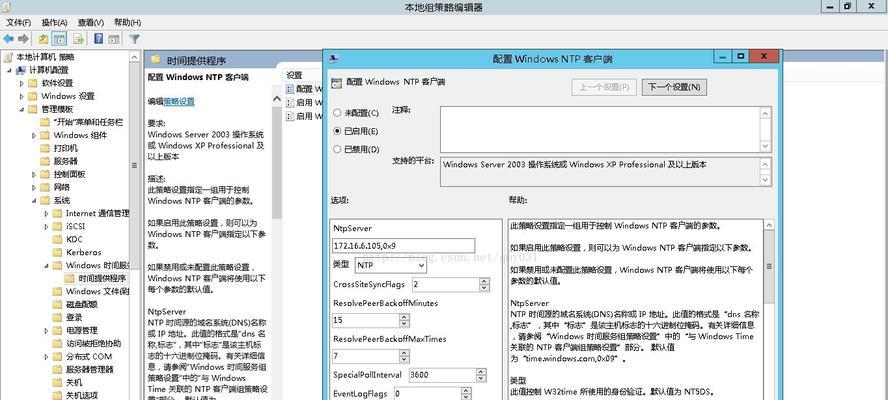Expand the Windows 组件 tree node

(x=35, y=135)
